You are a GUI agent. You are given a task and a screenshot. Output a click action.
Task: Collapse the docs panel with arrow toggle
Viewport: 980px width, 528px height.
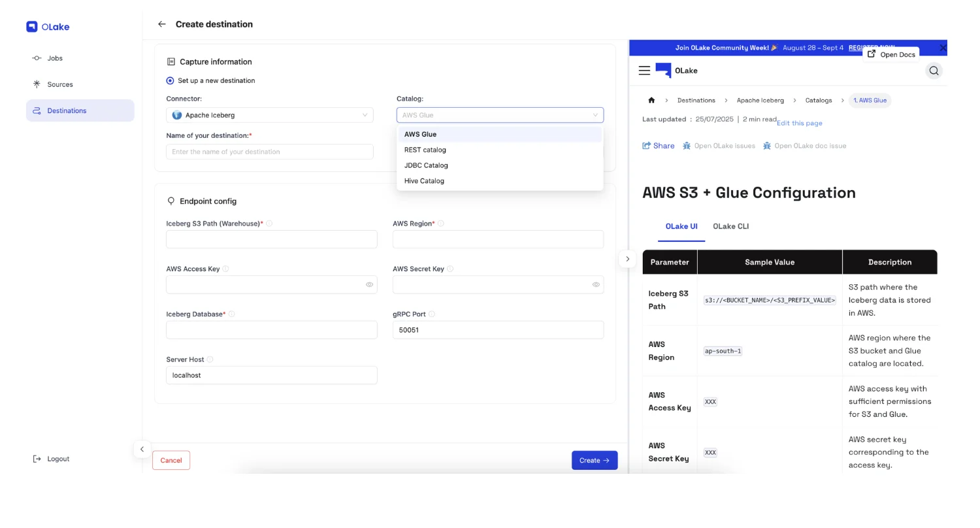(627, 259)
